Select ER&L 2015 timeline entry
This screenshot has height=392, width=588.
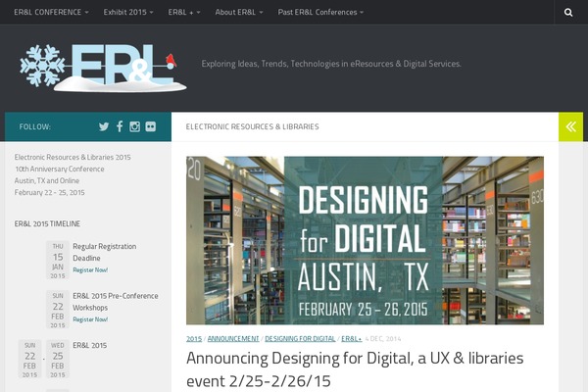[x=89, y=345]
